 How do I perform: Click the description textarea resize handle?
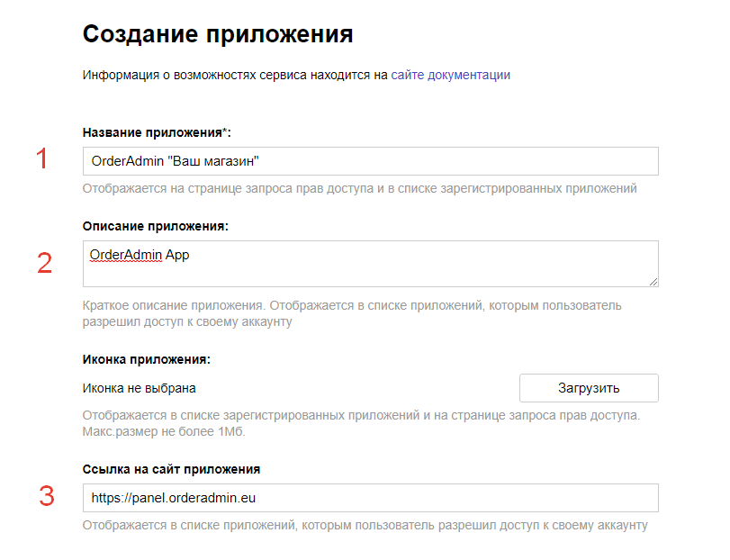click(x=653, y=282)
